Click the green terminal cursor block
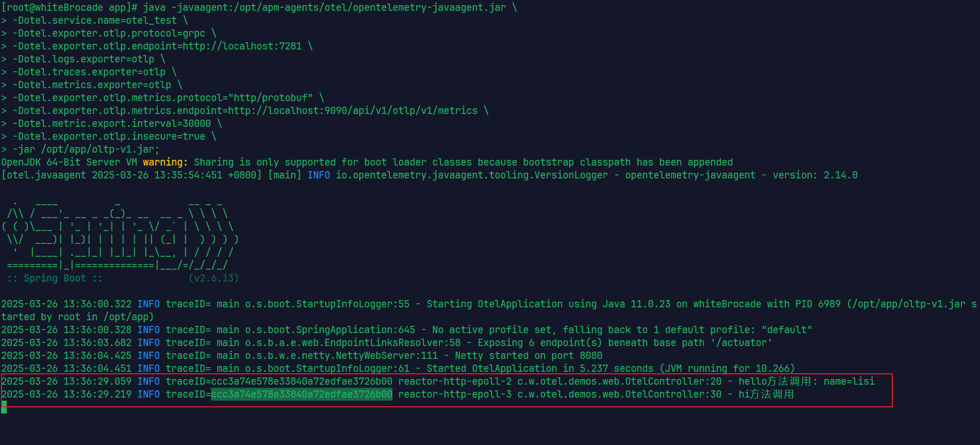The height and width of the screenshot is (445, 980). coord(4,407)
